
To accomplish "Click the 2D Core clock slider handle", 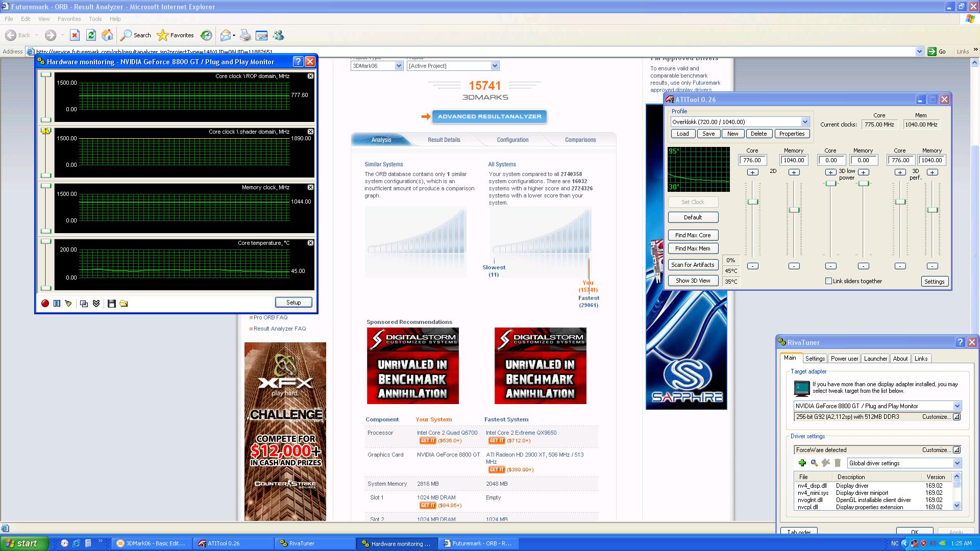I will tap(753, 202).
